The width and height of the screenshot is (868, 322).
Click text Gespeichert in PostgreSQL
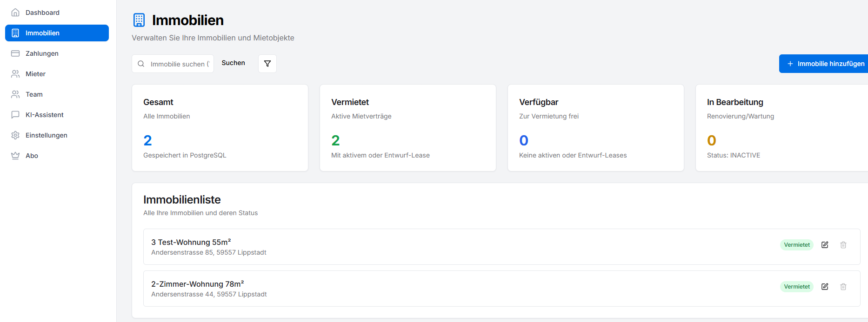click(185, 155)
